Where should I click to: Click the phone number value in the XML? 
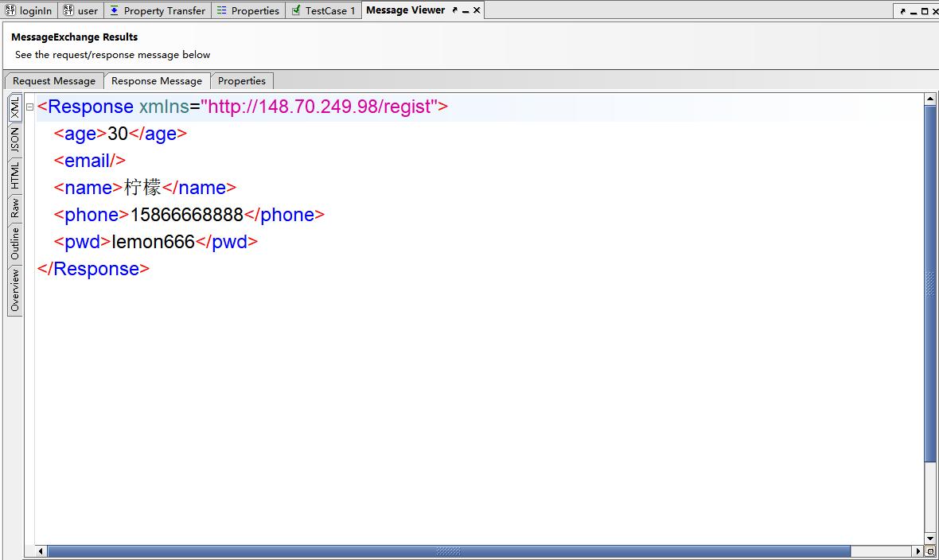tap(187, 215)
